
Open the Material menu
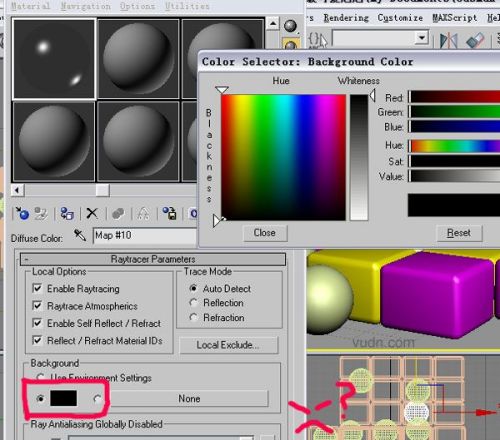31,6
